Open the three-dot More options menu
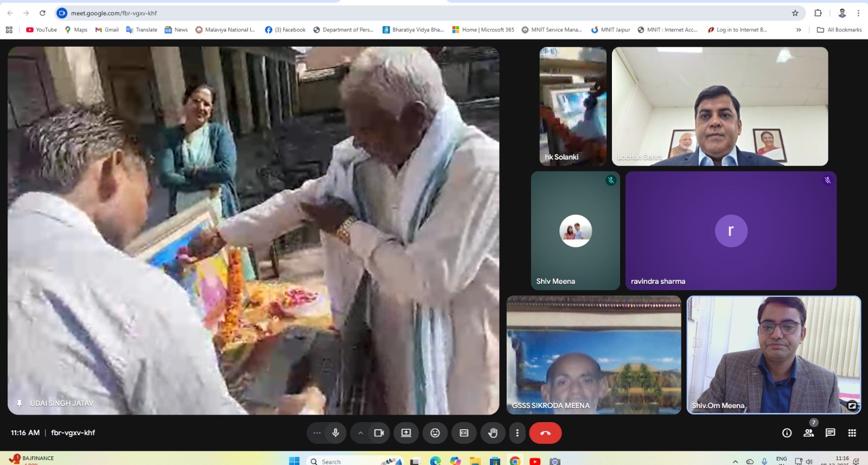Screen dimensions: 868x465 coord(517,433)
